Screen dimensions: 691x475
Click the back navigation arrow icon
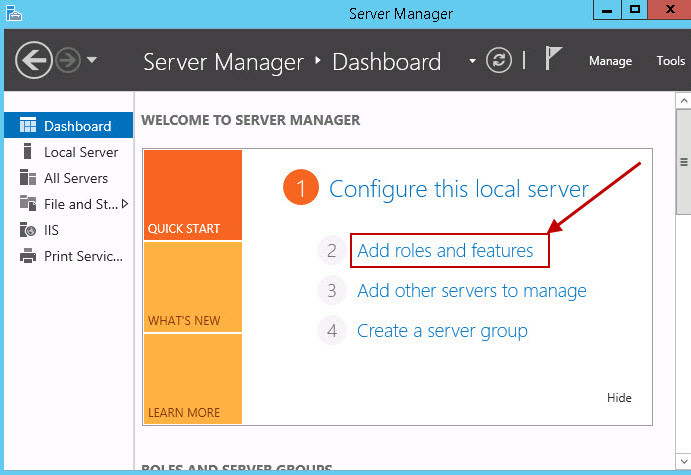click(x=34, y=61)
